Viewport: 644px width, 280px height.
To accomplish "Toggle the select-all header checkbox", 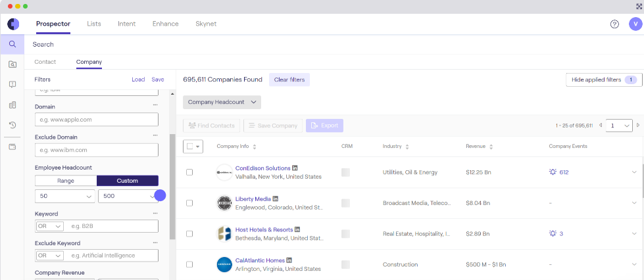I will 189,146.
